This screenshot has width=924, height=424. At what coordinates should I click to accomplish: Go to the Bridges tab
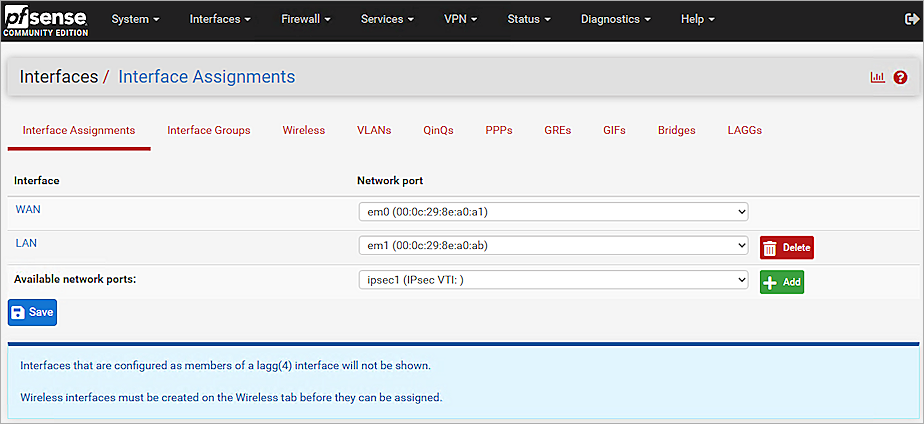pyautogui.click(x=676, y=130)
